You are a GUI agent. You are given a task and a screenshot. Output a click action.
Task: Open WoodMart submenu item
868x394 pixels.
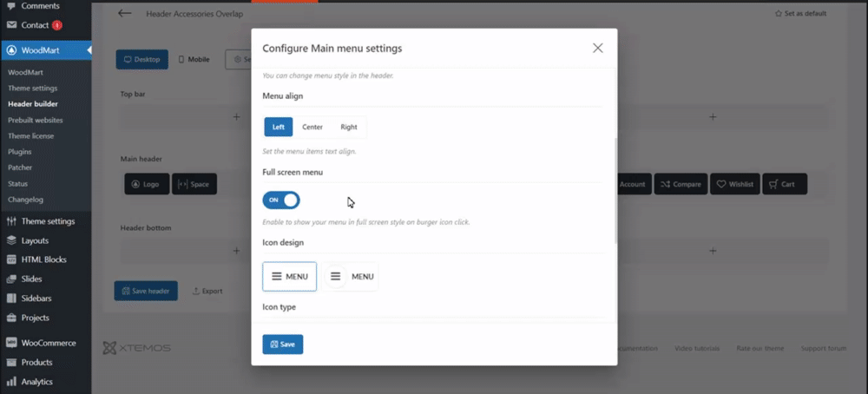tap(25, 72)
